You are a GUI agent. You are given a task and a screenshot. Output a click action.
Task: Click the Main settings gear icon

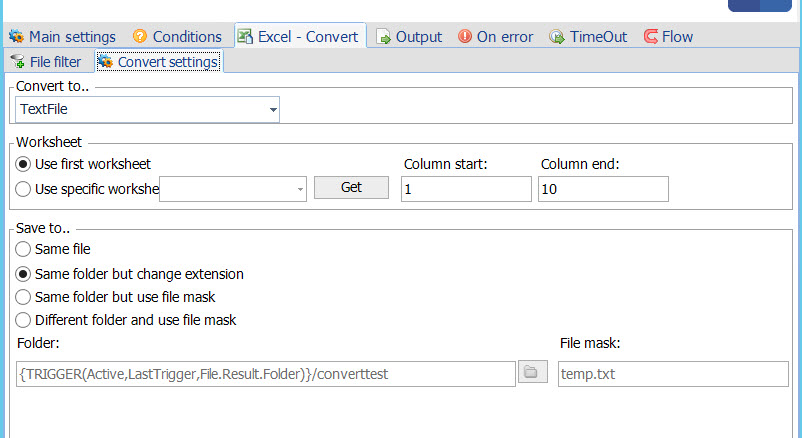[16, 37]
